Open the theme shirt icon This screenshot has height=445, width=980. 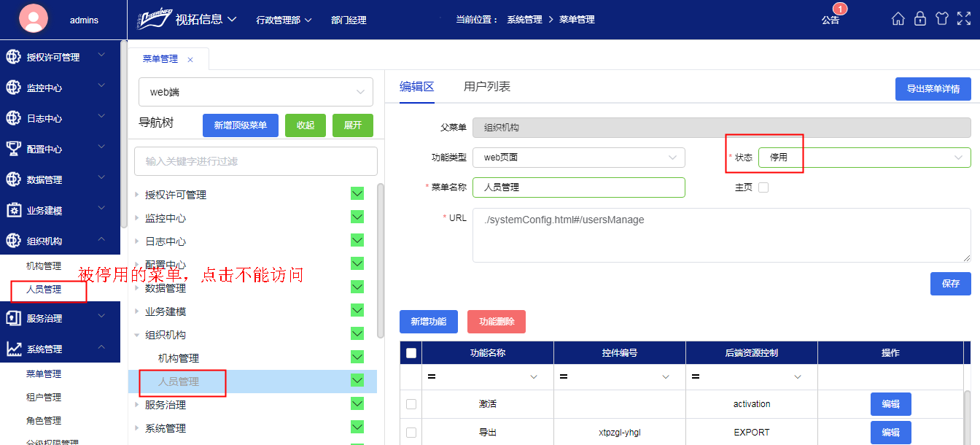942,19
